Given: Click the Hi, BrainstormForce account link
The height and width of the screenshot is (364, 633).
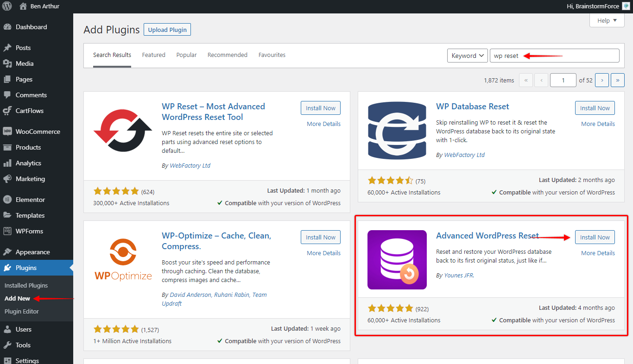Looking at the screenshot, I should pos(593,6).
